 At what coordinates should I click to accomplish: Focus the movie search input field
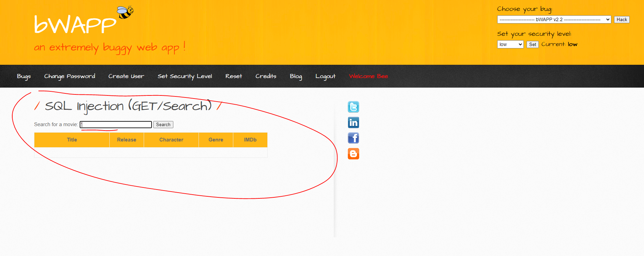116,124
